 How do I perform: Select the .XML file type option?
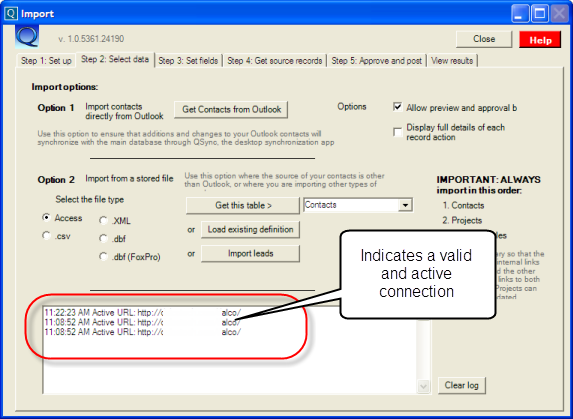[103, 220]
